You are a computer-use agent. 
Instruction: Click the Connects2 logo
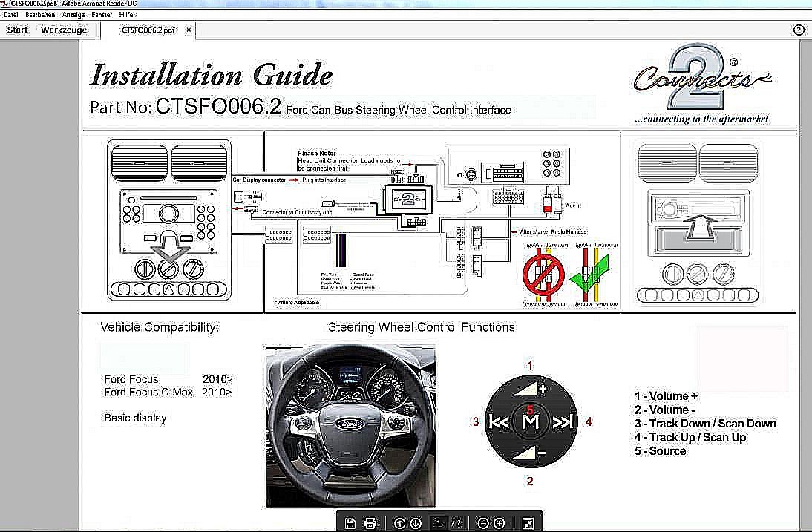(701, 78)
